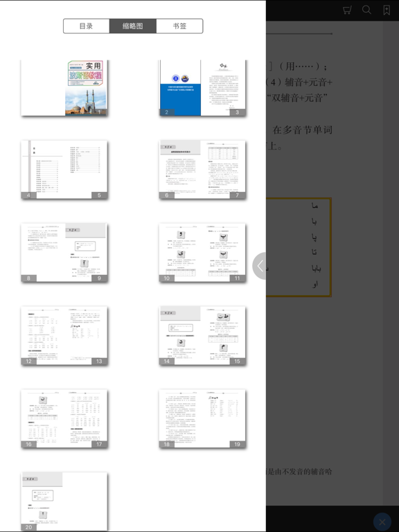This screenshot has width=399, height=532.
Task: Open the pages 8-9 thumbnail
Action: [x=64, y=253]
